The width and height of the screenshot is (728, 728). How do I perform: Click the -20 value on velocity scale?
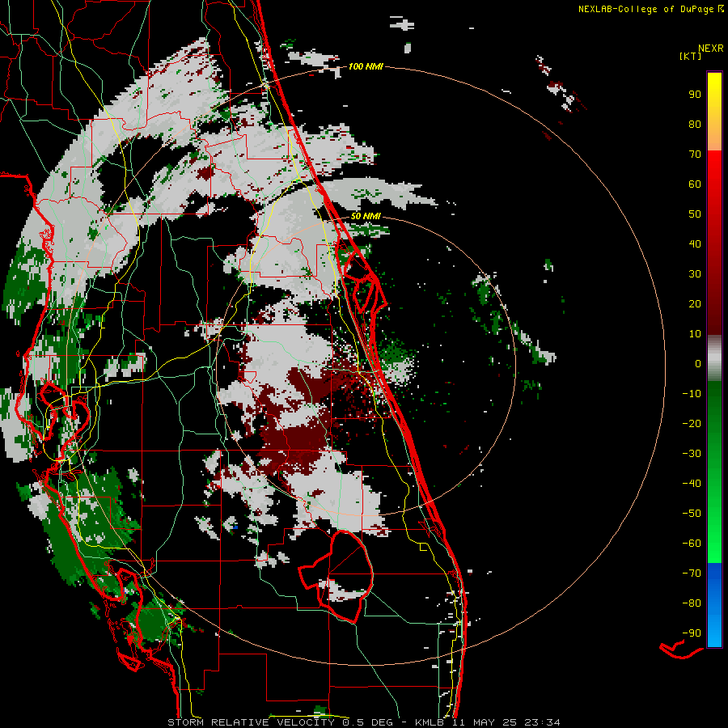(x=692, y=423)
